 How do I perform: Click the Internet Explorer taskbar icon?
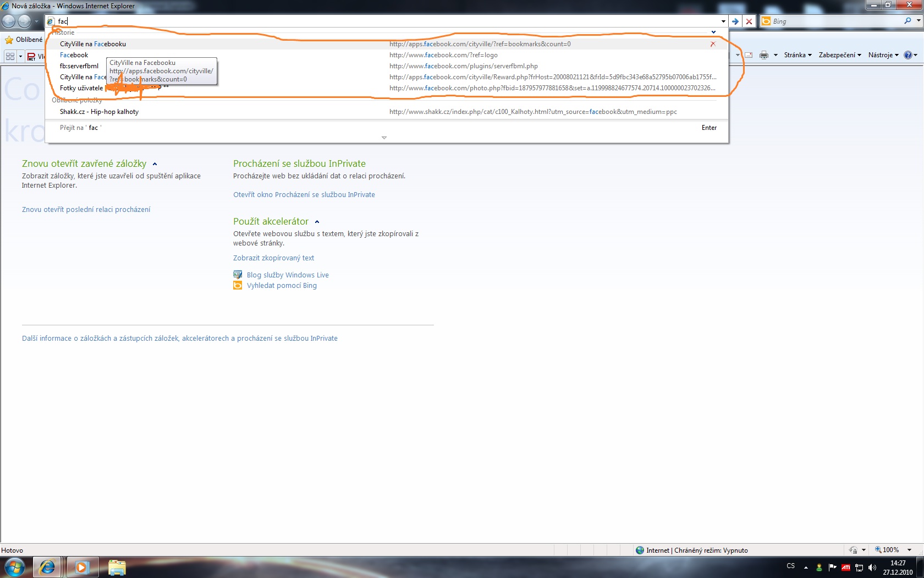pos(47,567)
